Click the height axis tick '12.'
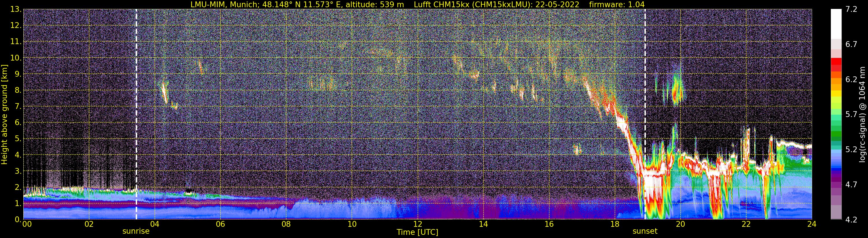The image size is (868, 238). [16, 26]
